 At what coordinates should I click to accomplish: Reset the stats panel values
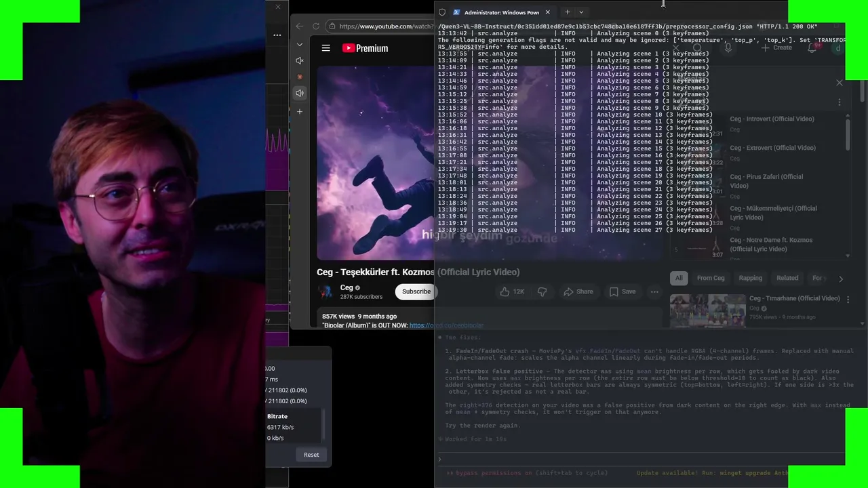tap(311, 455)
